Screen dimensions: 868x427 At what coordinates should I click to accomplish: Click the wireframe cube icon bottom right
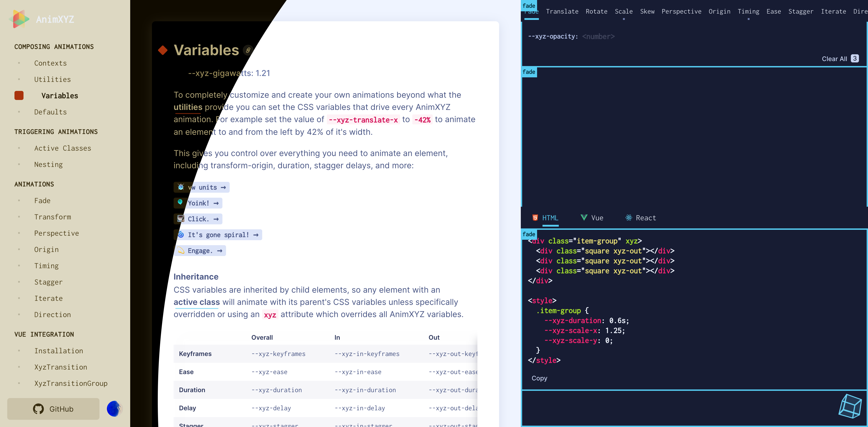850,406
